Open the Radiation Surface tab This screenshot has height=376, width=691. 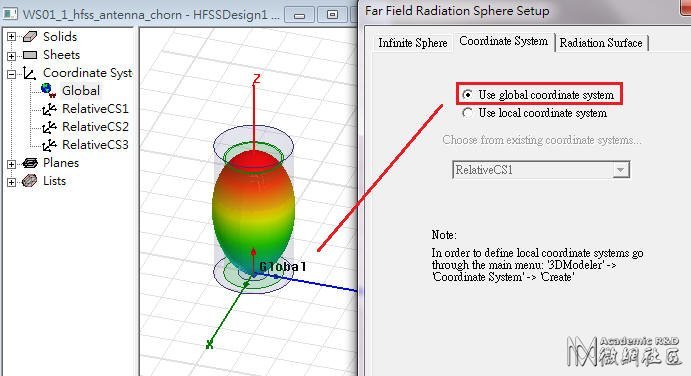point(601,43)
